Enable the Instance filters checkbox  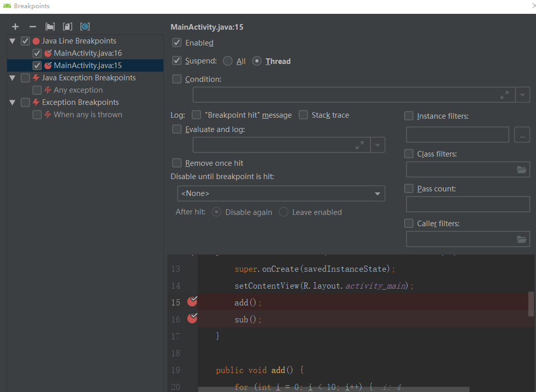coord(409,116)
